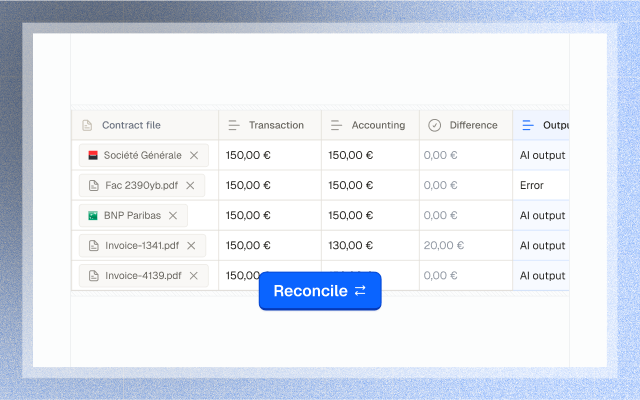The height and width of the screenshot is (400, 640).
Task: Click the text lines icon beside Transaction header
Action: click(234, 125)
